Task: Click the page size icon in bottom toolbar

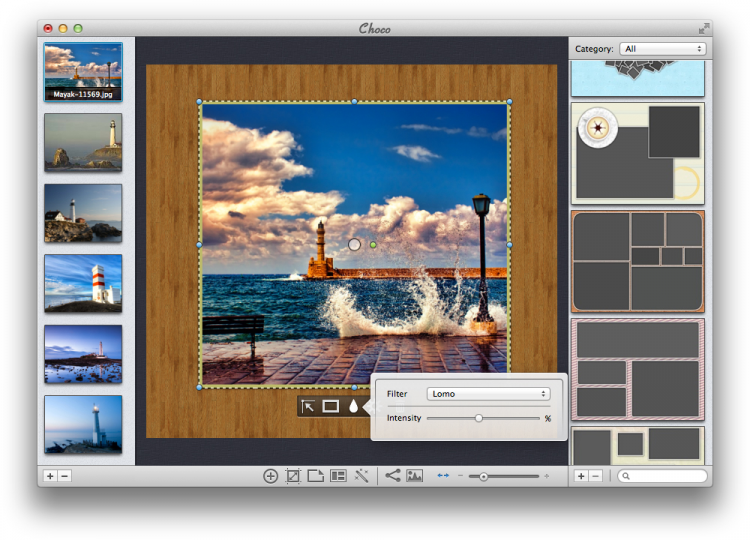Action: click(x=315, y=476)
